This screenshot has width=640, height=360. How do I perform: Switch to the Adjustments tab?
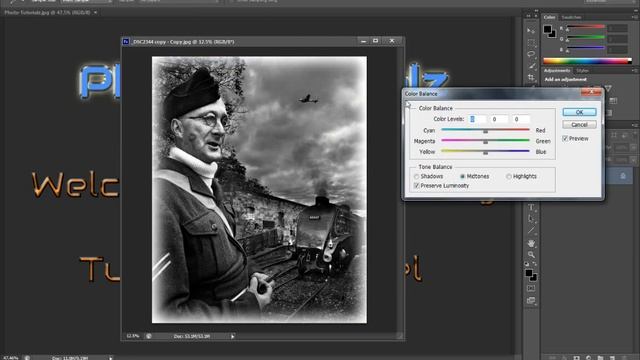(x=557, y=71)
